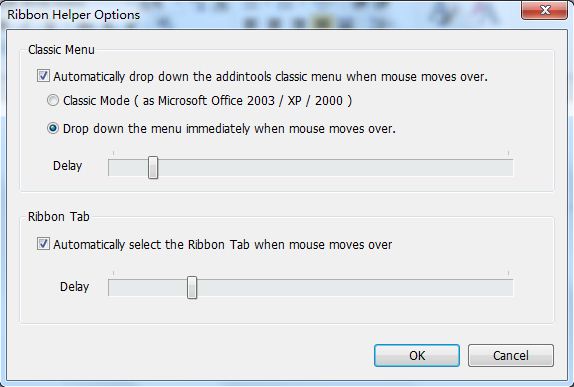The width and height of the screenshot is (574, 387).
Task: Close the Ribbon Helper Options window
Action: pos(544,10)
